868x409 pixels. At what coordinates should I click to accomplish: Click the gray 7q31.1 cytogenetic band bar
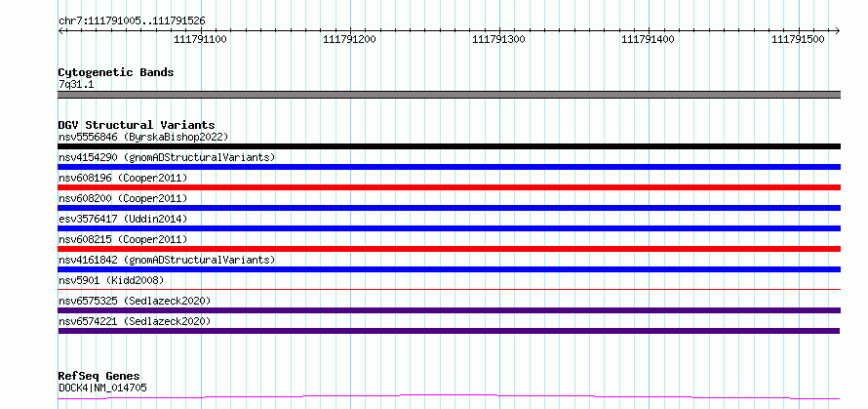tap(450, 95)
